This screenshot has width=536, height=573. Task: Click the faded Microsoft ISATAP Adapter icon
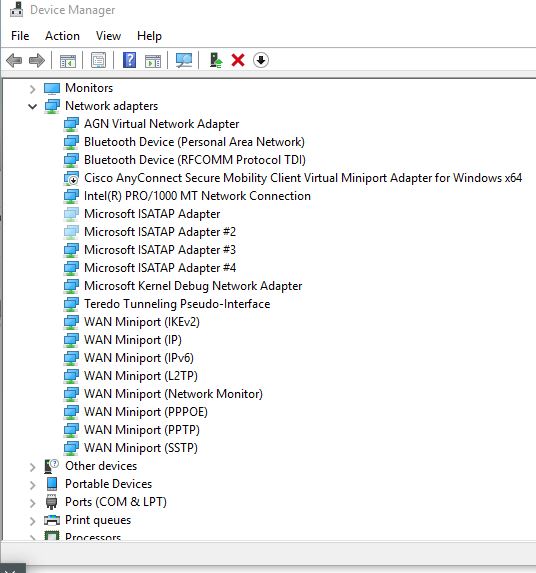71,214
